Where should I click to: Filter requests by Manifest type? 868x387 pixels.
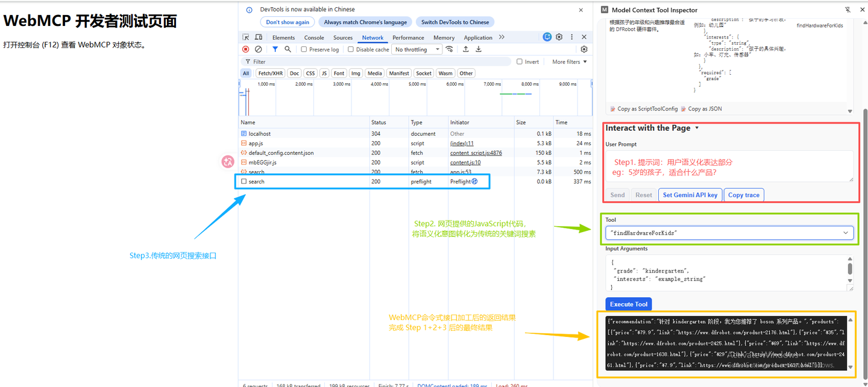pyautogui.click(x=399, y=74)
